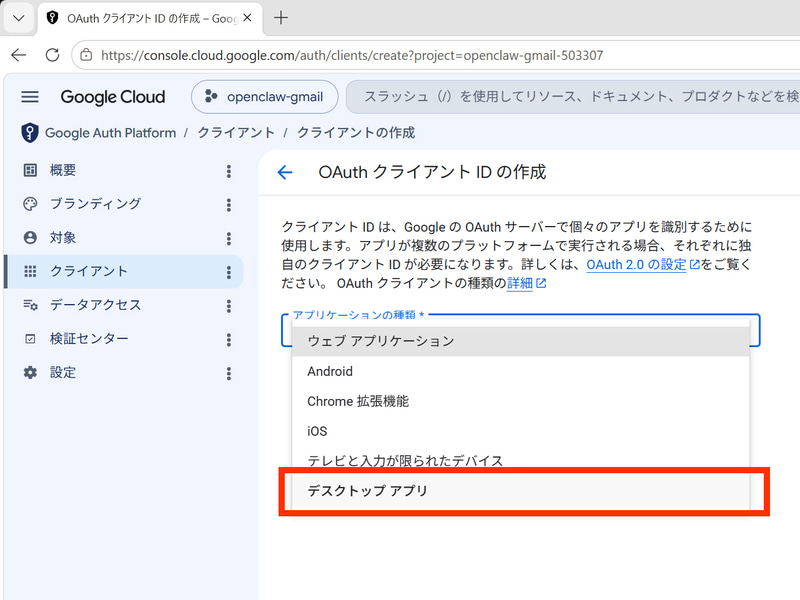
Task: Click the resource search box
Action: pyautogui.click(x=573, y=96)
